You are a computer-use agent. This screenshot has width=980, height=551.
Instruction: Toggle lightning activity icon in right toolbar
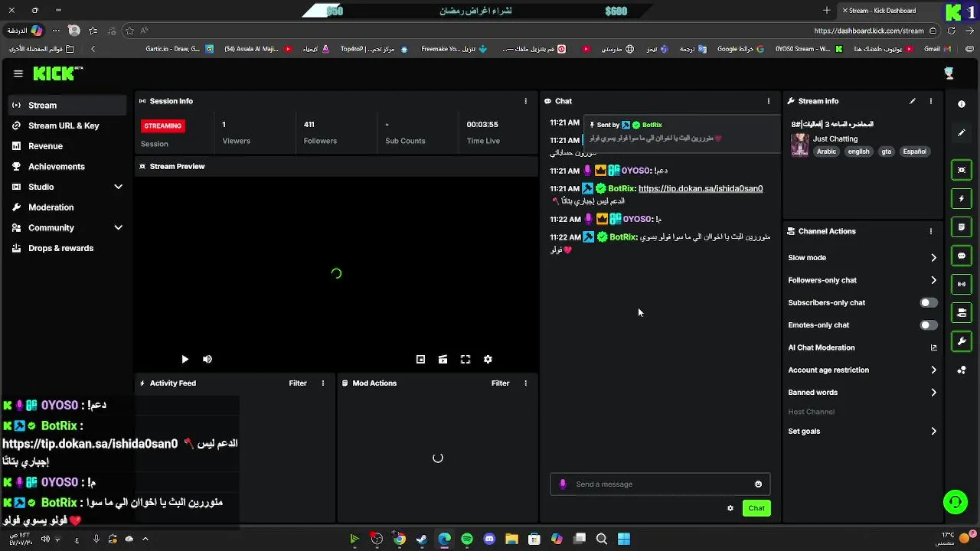coord(962,199)
